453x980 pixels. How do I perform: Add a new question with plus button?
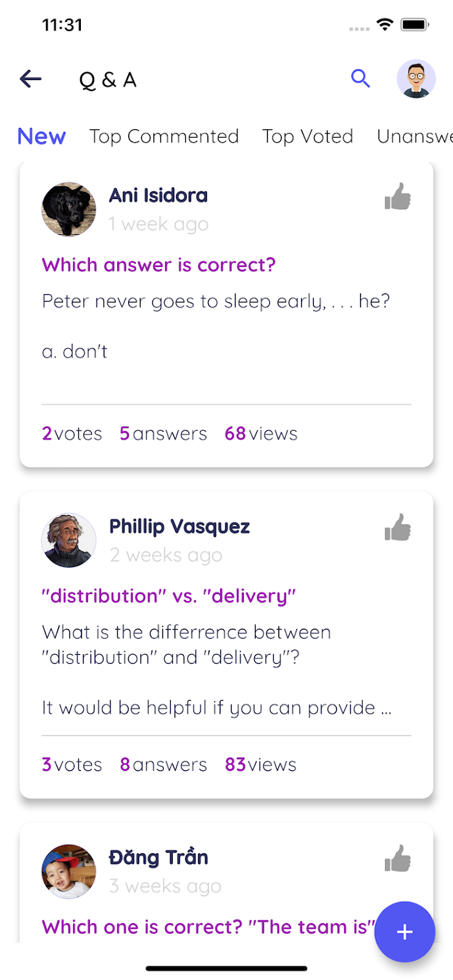(404, 932)
